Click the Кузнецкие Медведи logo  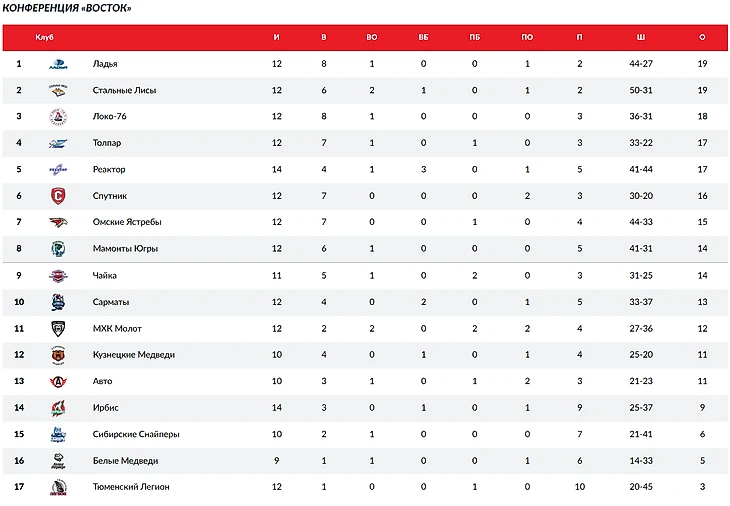click(x=58, y=355)
